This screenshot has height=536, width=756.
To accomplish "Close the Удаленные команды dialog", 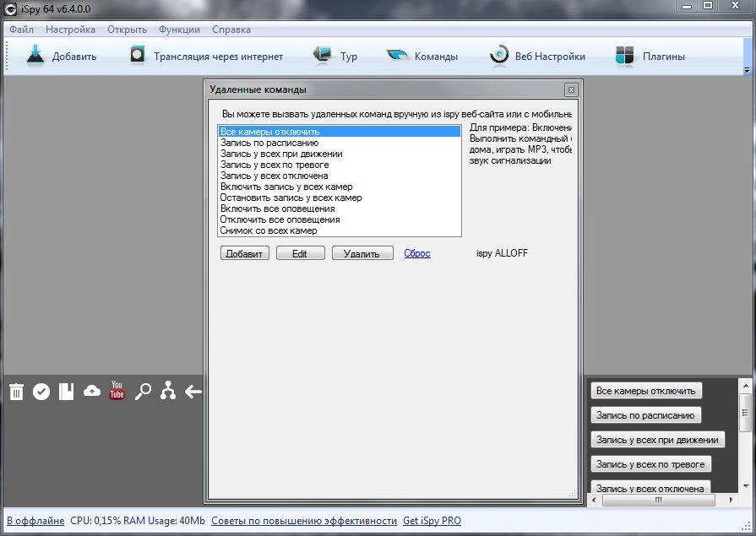I will click(571, 89).
